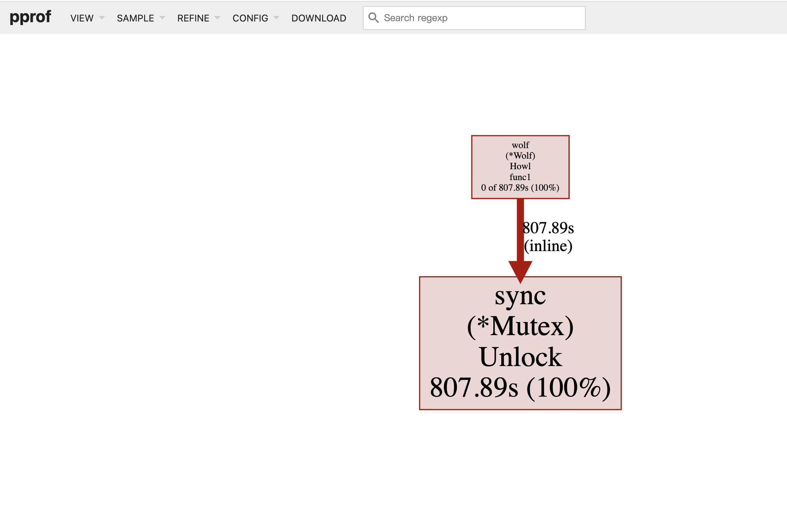Click the red arrow edge
Viewport: 787px width, 532px height.
point(520,229)
